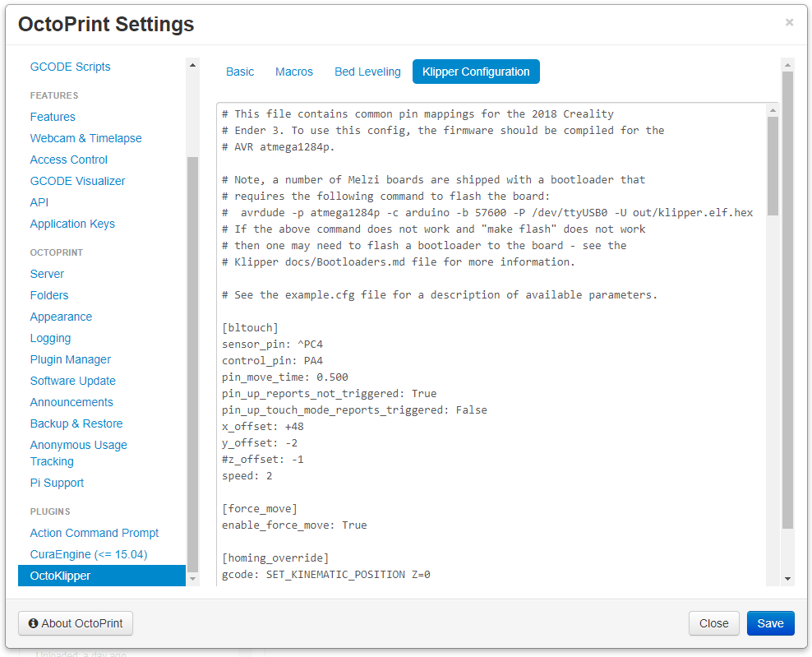Click the sidebar scroll-down arrow
The height and width of the screenshot is (657, 812).
(x=192, y=579)
